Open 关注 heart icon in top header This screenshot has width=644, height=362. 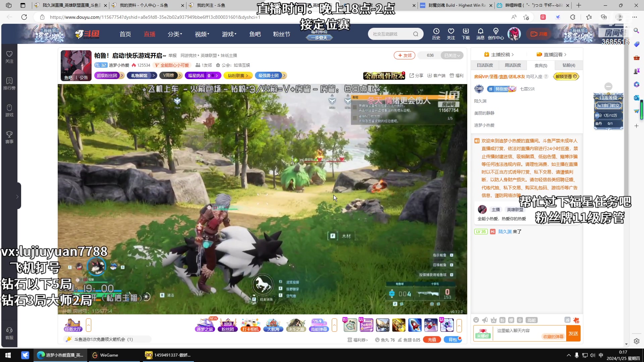(x=451, y=34)
